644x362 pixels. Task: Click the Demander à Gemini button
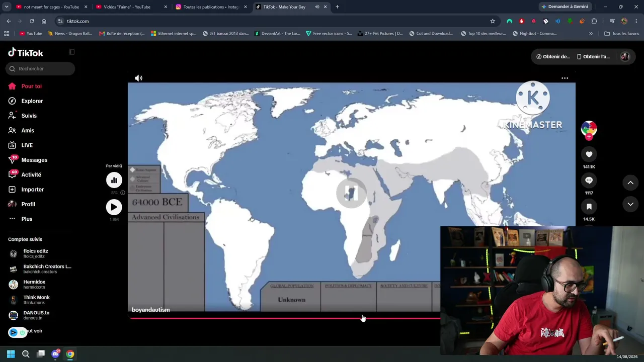click(x=565, y=7)
